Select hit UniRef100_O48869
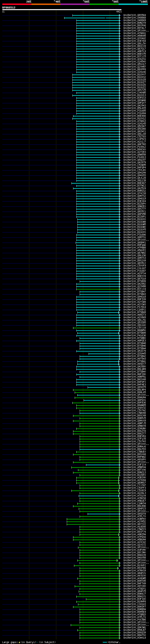 coord(135,20)
